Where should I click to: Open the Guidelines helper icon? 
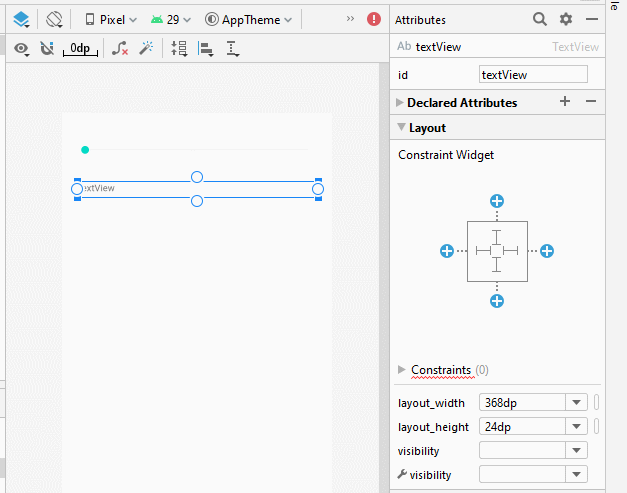[x=232, y=49]
